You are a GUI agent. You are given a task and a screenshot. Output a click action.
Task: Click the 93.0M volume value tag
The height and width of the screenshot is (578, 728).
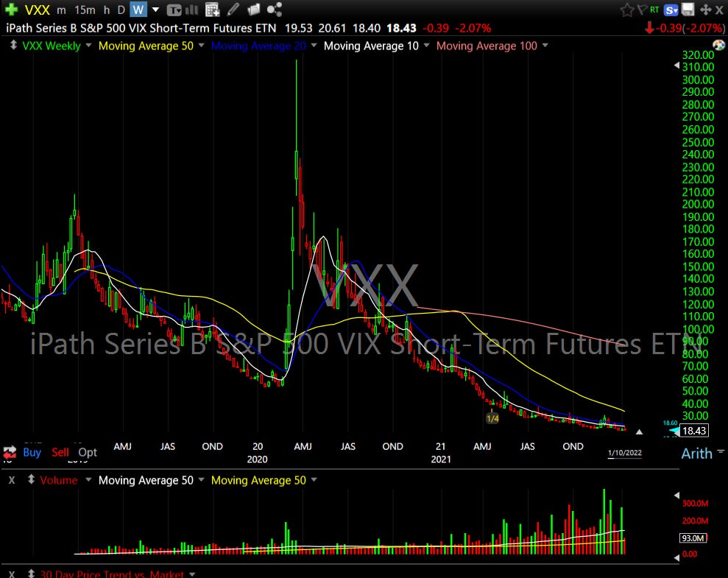pyautogui.click(x=693, y=538)
